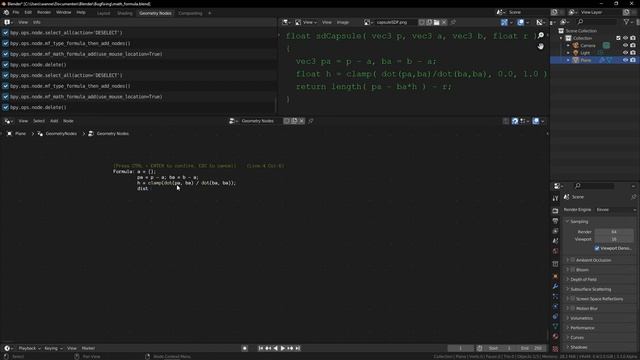Viewport: 640px width, 360px height.
Task: Open the Scene properties tab icon
Action: point(555,241)
